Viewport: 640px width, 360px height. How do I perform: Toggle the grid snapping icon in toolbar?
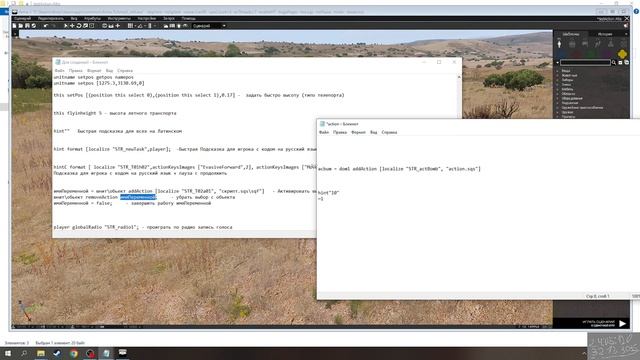click(x=130, y=26)
